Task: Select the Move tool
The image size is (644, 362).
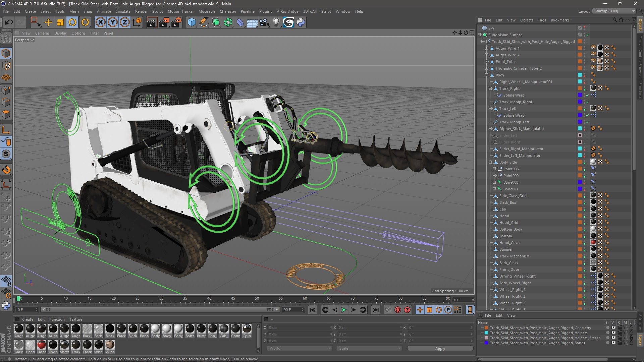Action: [48, 22]
